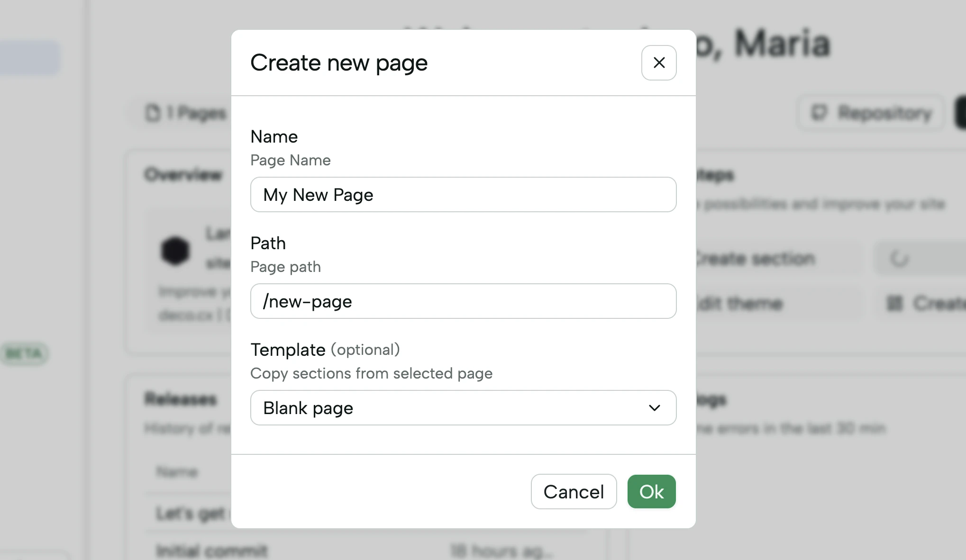Cancel creating the new page
This screenshot has height=560, width=966.
coord(574,491)
